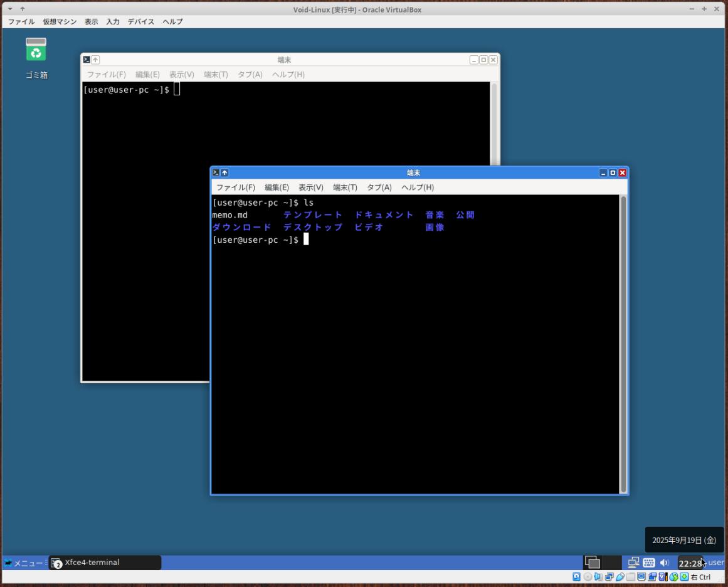Open 編集(E) menu in the front terminal

[x=277, y=187]
